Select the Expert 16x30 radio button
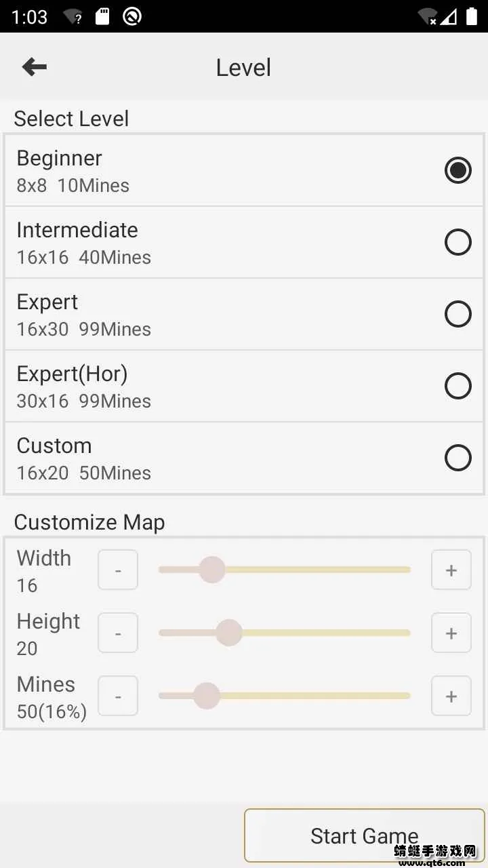488x868 pixels. (457, 314)
